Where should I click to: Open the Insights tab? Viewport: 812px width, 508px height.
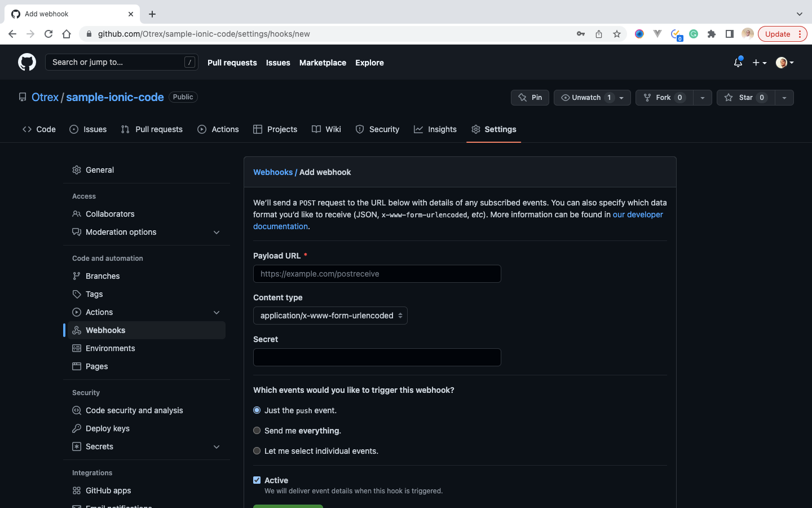click(x=435, y=129)
